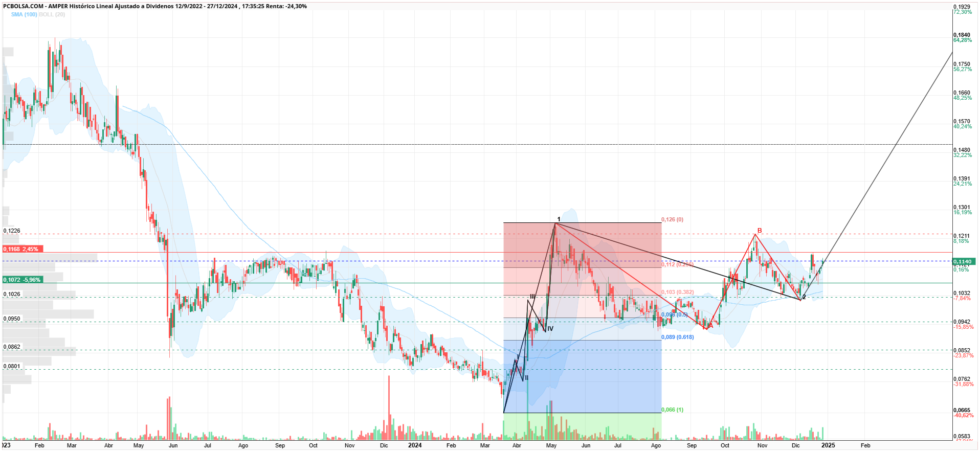Select the red wave A label
This screenshot has height=452, width=980.
pos(710,326)
